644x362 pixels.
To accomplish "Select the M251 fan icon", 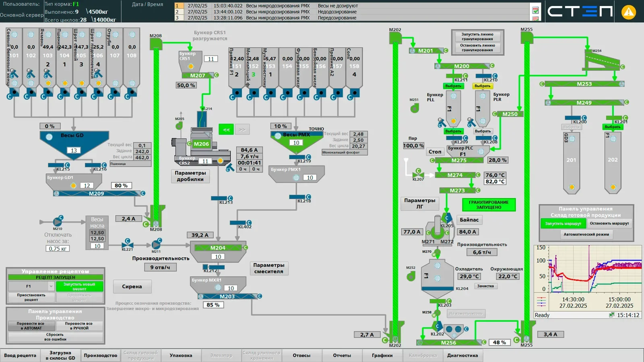I will (x=414, y=108).
